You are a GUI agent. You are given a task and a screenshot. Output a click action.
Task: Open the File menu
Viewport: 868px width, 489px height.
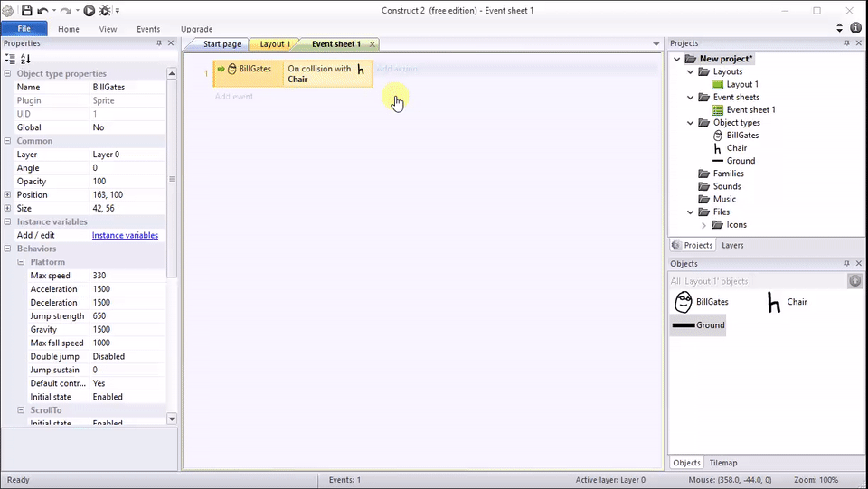24,29
